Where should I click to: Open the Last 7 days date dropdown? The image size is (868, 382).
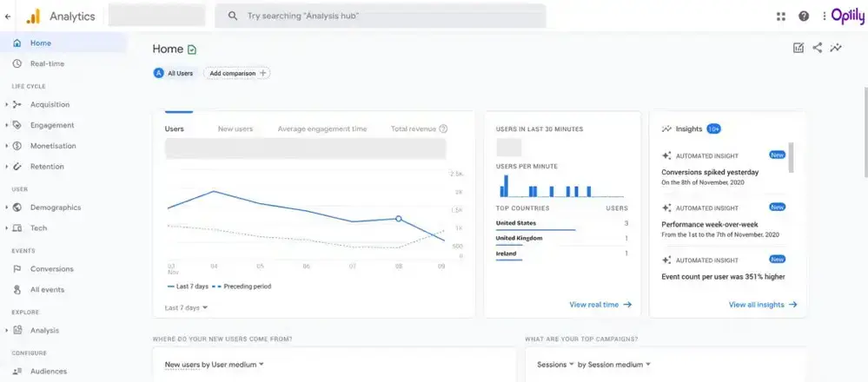pos(187,307)
